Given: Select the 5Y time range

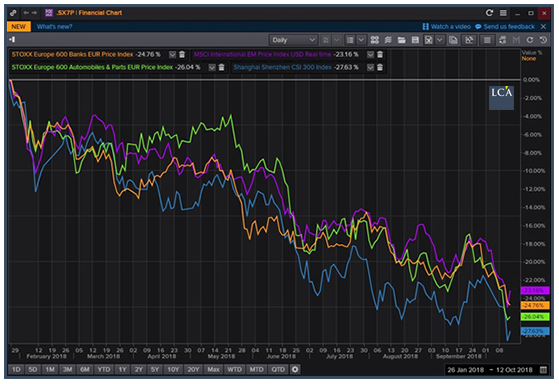Looking at the screenshot, I should click(155, 369).
